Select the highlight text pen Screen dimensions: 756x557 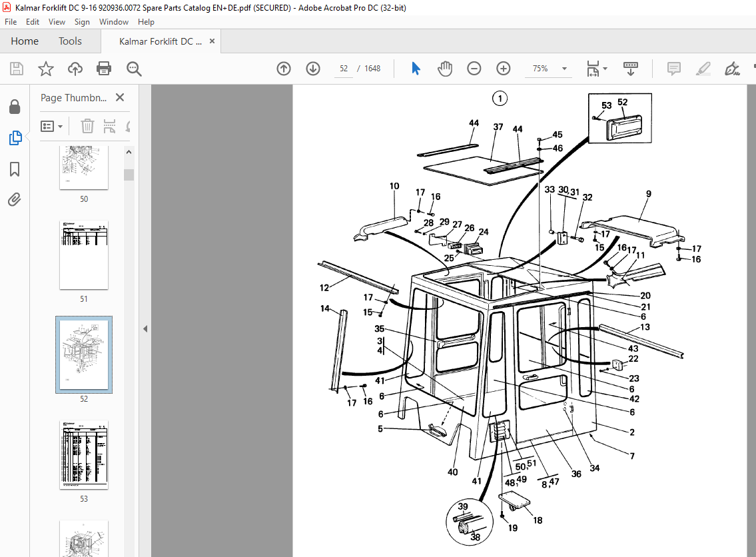(x=703, y=69)
